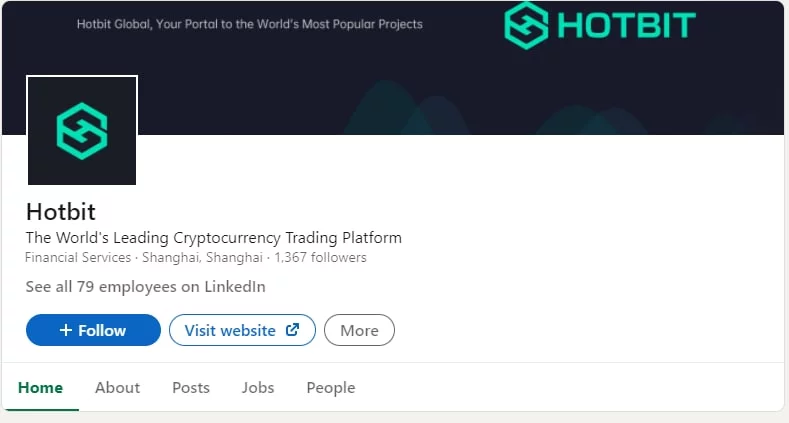Expand the More options button
Screen dimensions: 789x423
(x=359, y=330)
